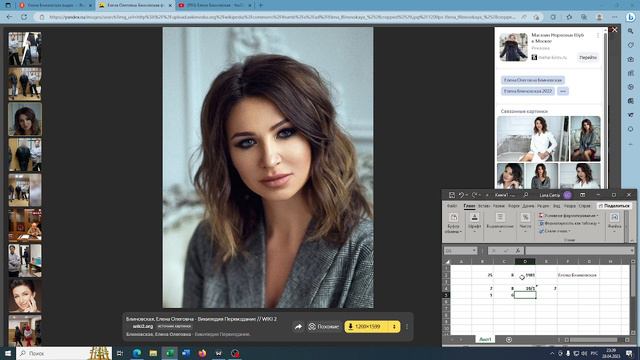640x360 pixels.
Task: Open File Explorer from the taskbar
Action: [x=153, y=353]
